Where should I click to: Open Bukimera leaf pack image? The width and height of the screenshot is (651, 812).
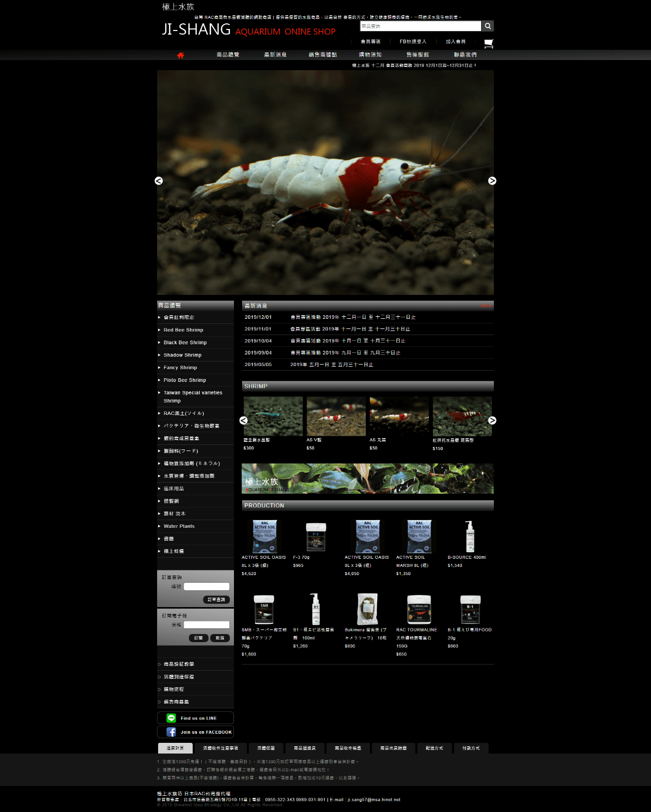tap(367, 609)
